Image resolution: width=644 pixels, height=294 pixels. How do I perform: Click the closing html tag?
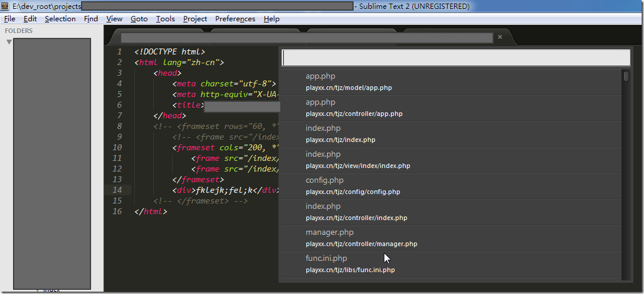click(x=151, y=211)
